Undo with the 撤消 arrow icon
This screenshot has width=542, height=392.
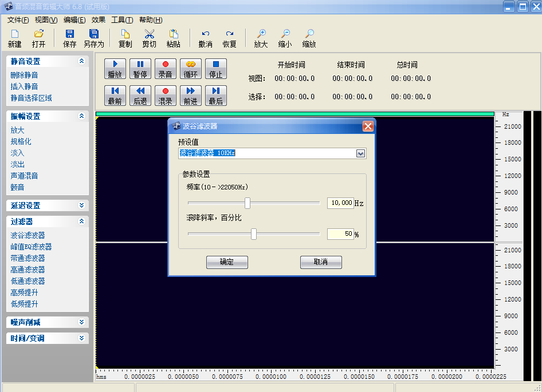[x=206, y=34]
